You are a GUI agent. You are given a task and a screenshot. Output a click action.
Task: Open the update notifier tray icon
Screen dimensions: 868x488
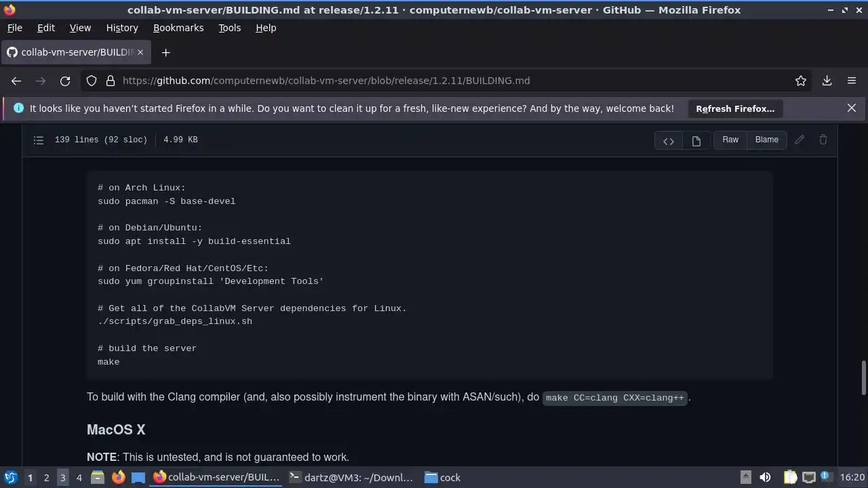coord(825,476)
